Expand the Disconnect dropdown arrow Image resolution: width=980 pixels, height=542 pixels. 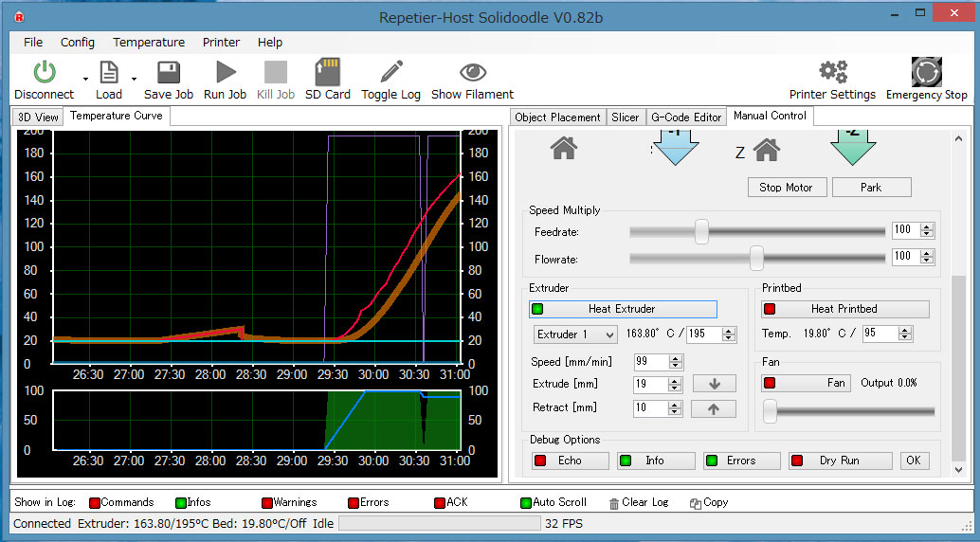[x=85, y=79]
